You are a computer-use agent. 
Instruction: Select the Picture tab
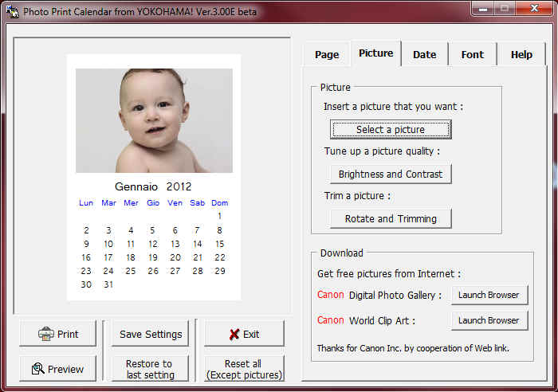(x=375, y=53)
